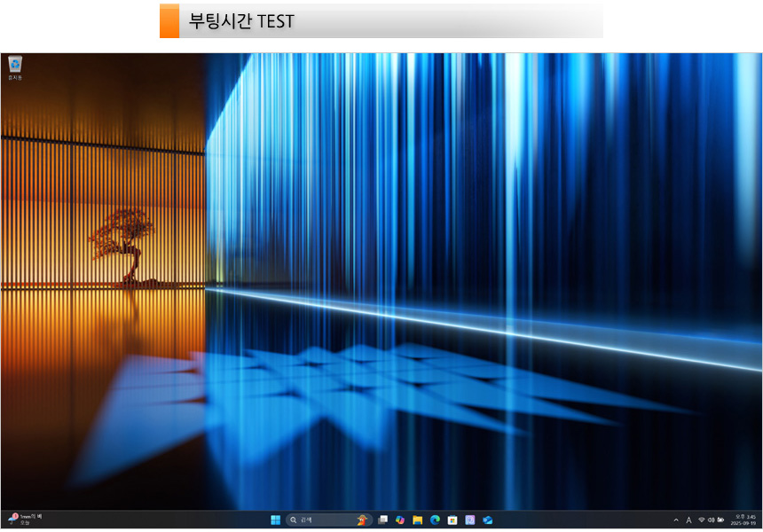
Task: Click the speaker volume tray icon
Action: (711, 520)
